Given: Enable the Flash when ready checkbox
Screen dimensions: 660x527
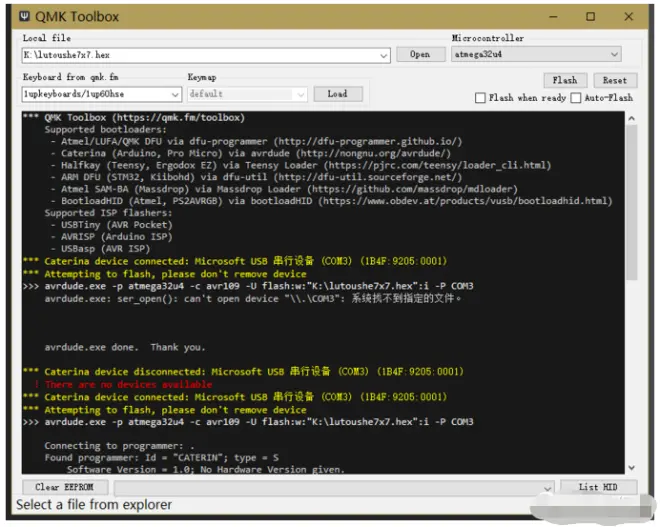Looking at the screenshot, I should (x=480, y=98).
